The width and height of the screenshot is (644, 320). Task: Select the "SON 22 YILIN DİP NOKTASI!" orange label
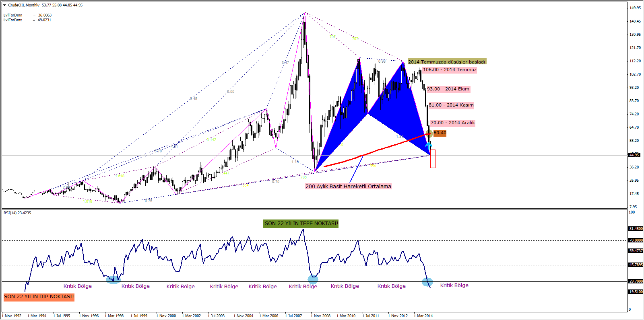point(39,297)
